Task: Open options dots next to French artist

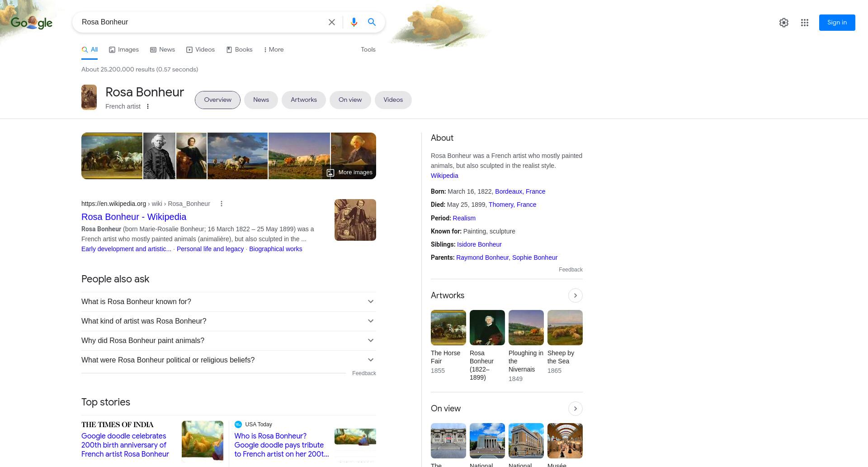Action: click(148, 106)
